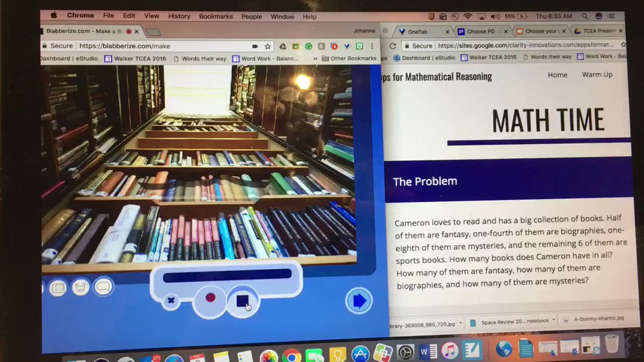The image size is (644, 362).
Task: Open the Window menu
Action: pyautogui.click(x=282, y=17)
